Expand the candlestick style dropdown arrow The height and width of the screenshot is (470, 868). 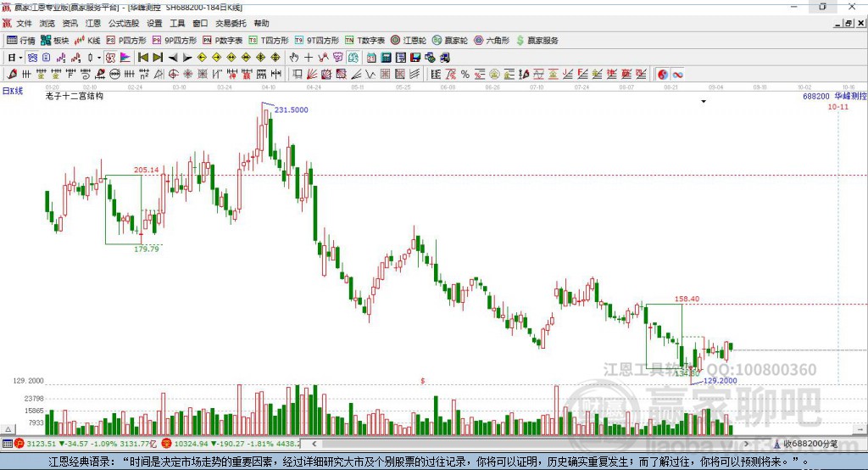[x=99, y=58]
